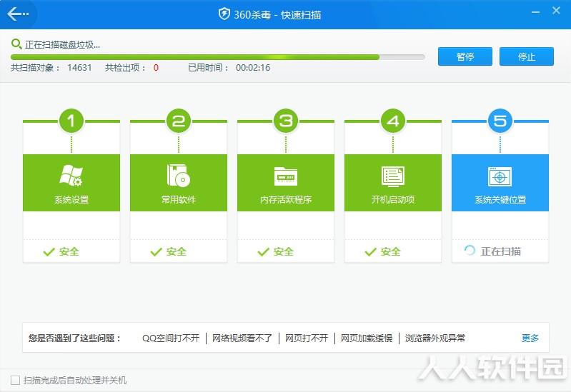The width and height of the screenshot is (571, 392).
Task: Click the green scan progress bar
Action: [x=218, y=57]
